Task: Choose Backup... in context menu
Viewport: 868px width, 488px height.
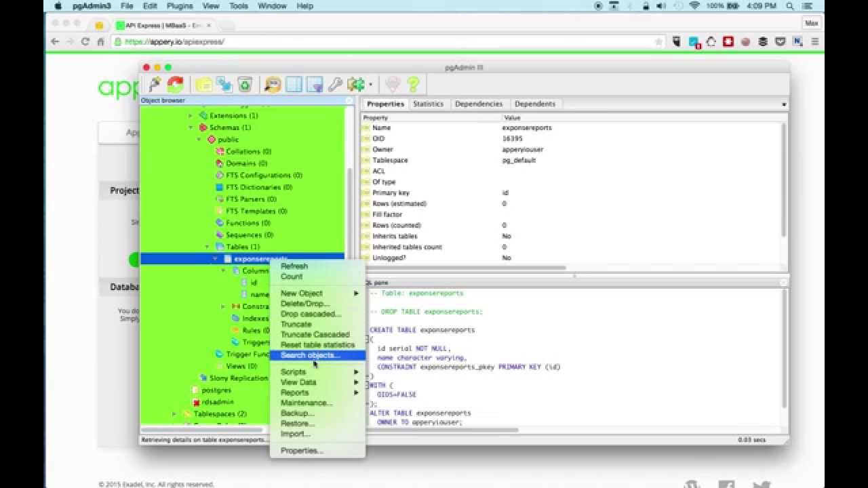Action: point(317,413)
